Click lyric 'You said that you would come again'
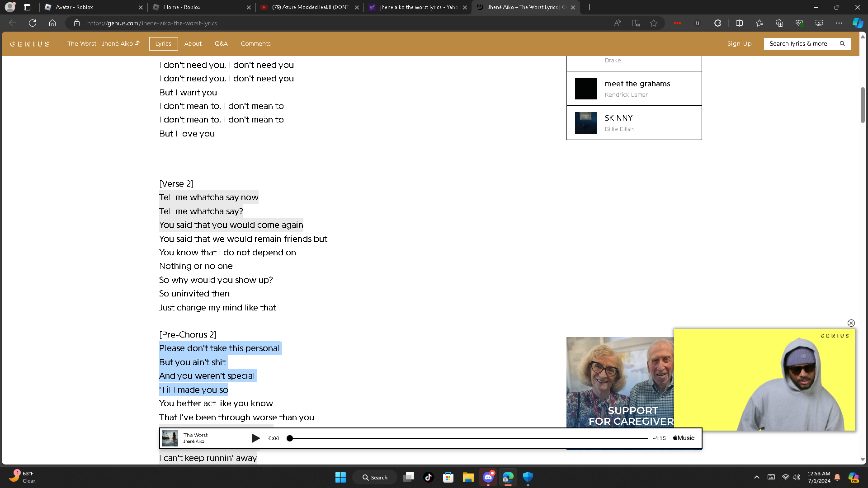868x488 pixels. point(231,225)
